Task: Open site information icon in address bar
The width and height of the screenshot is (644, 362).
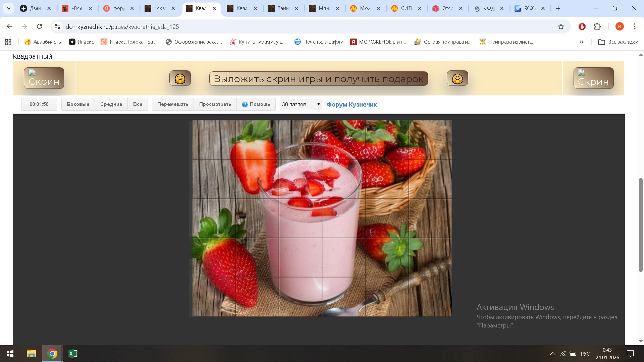Action: coord(57,26)
